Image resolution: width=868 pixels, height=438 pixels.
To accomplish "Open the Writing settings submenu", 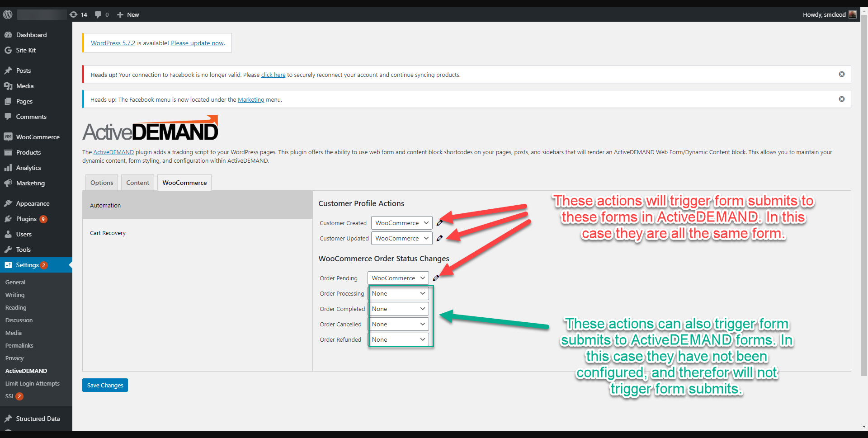I will (15, 295).
